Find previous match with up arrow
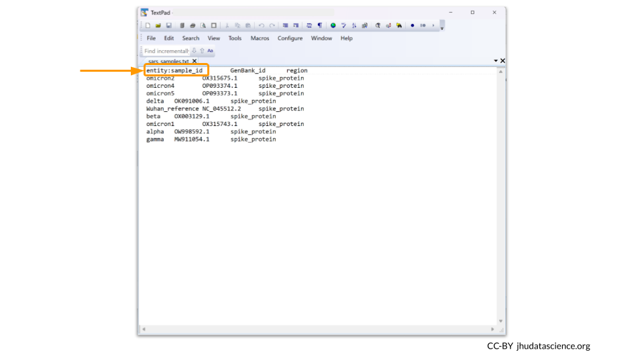 [x=202, y=51]
